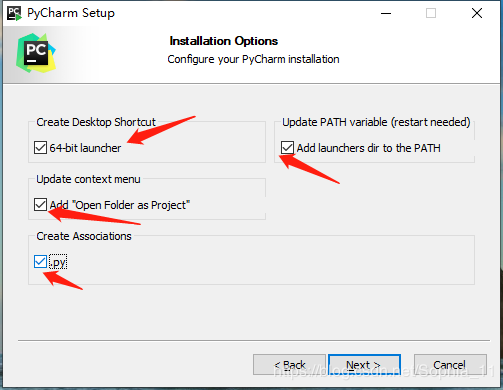Toggle Add Open Folder as Project checkbox

coord(40,204)
